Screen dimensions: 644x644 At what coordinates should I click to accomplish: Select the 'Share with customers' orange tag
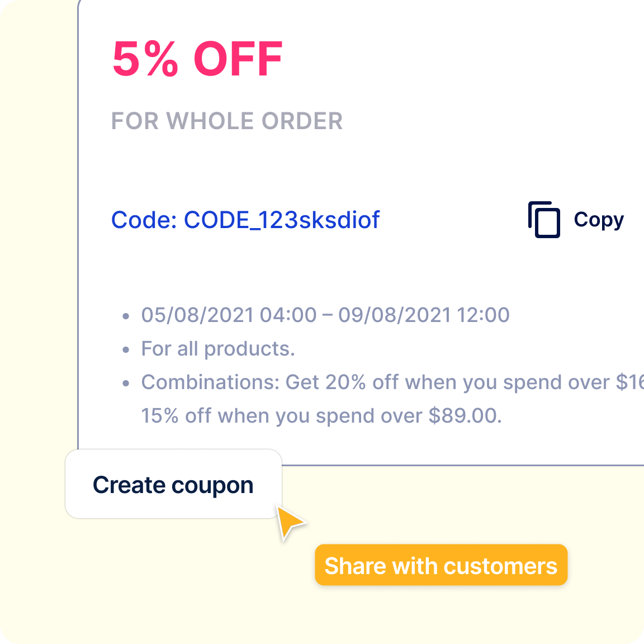(441, 565)
